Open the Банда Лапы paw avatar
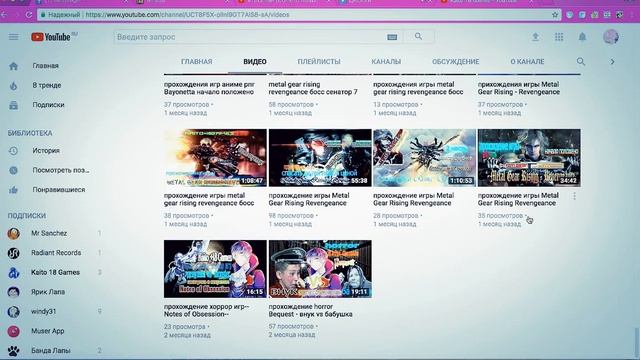640x360 pixels. 13,351
